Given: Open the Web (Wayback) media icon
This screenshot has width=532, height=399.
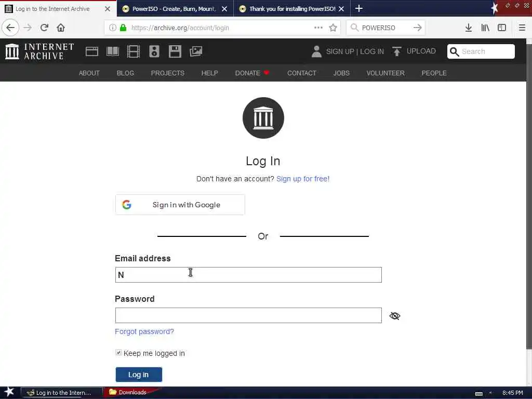Looking at the screenshot, I should click(91, 51).
